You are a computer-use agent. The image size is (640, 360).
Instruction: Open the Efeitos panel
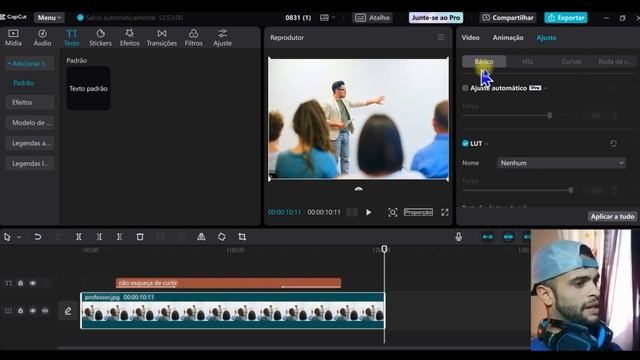pos(129,38)
